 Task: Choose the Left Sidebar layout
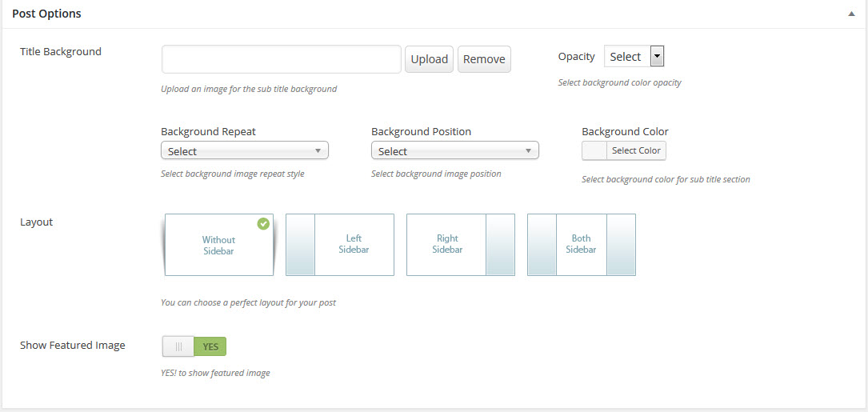tap(340, 245)
